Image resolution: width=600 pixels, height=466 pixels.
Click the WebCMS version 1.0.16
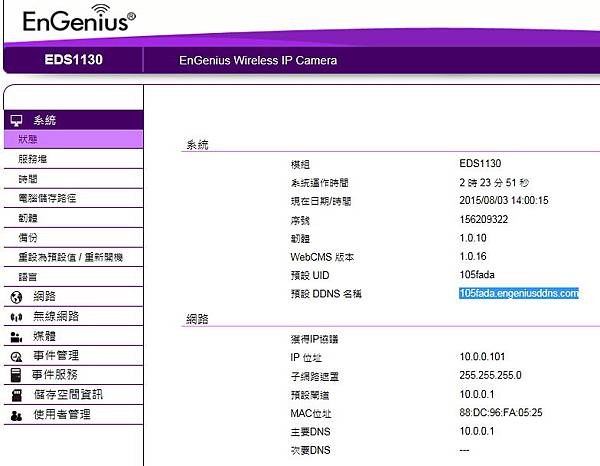click(473, 256)
